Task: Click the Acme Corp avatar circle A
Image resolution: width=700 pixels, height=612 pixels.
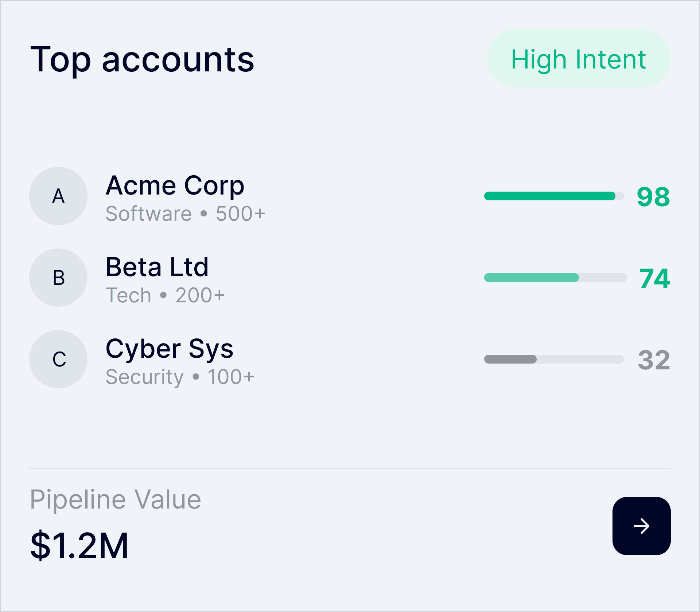Action: tap(58, 196)
